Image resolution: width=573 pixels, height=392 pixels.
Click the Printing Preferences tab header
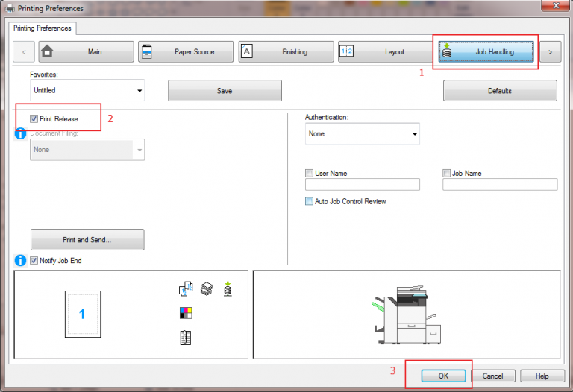point(43,28)
